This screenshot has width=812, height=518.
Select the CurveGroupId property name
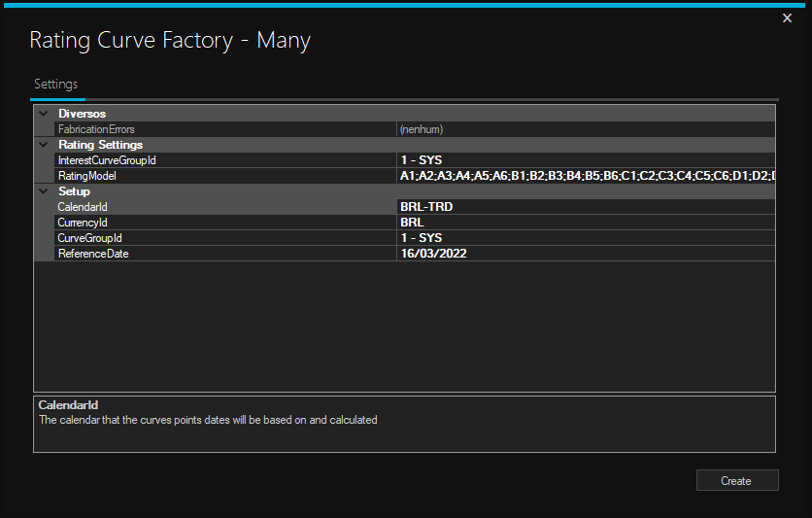pos(89,238)
